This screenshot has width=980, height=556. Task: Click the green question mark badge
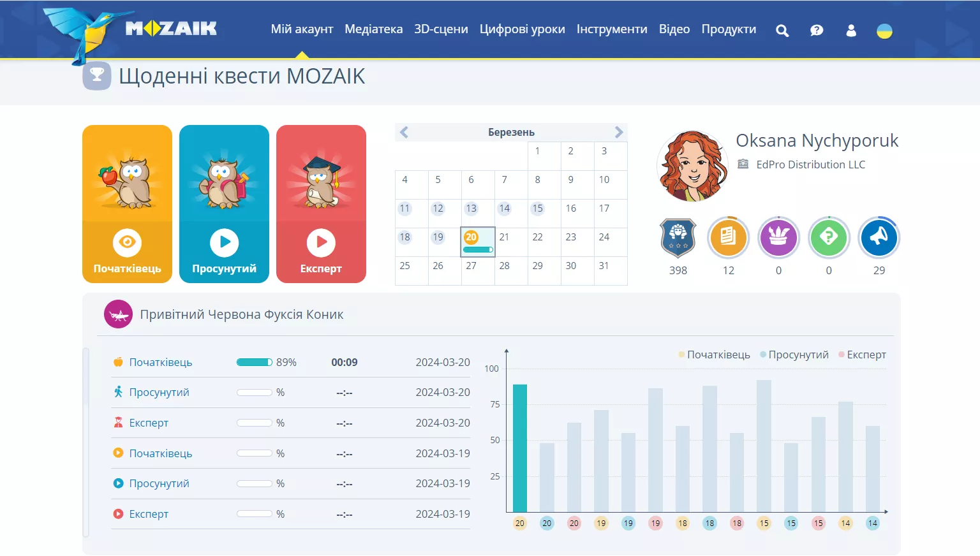pos(828,237)
